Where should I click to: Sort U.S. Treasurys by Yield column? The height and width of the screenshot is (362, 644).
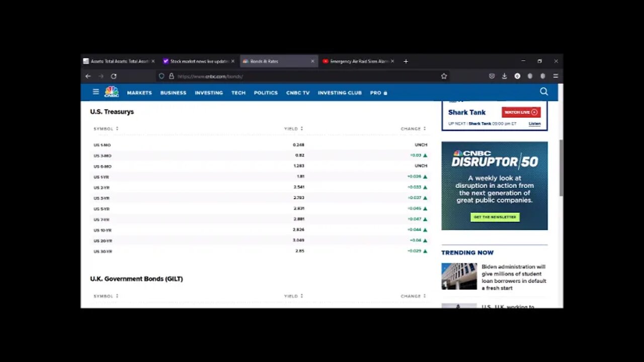[294, 129]
